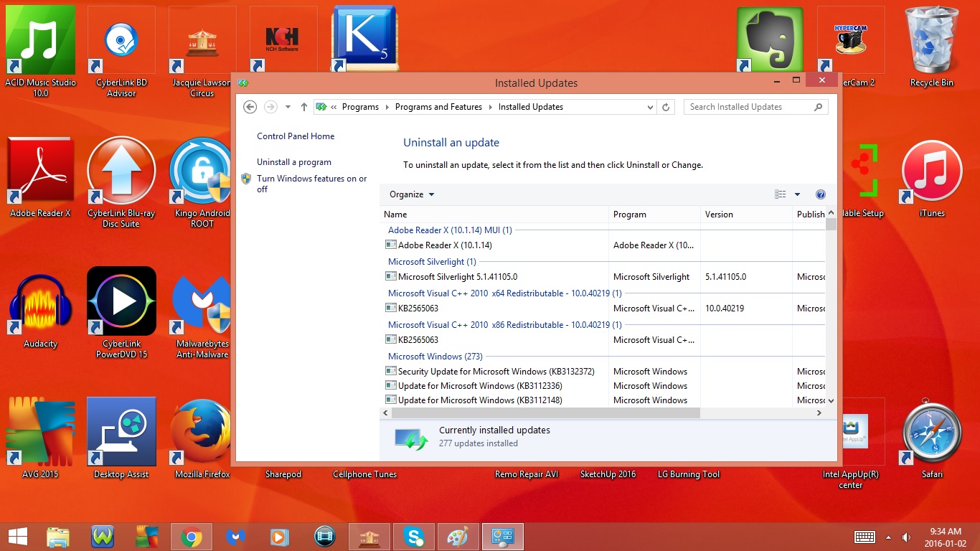Open Paint palette icon in taskbar

pyautogui.click(x=458, y=537)
